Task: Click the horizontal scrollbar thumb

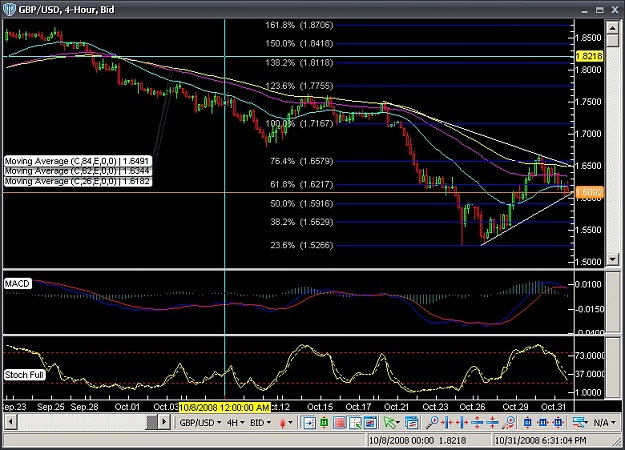Action: coord(151,422)
